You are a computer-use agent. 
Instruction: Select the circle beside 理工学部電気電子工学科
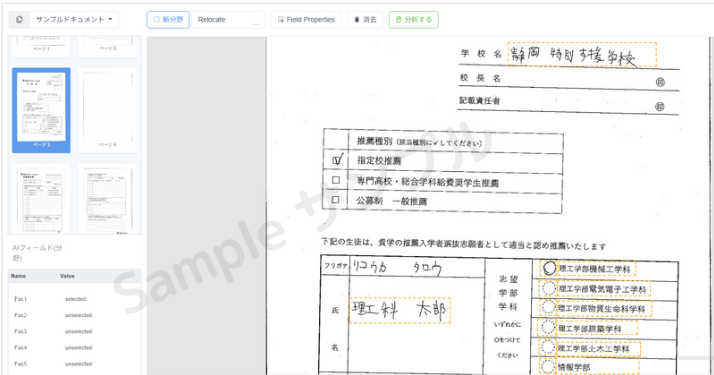549,289
